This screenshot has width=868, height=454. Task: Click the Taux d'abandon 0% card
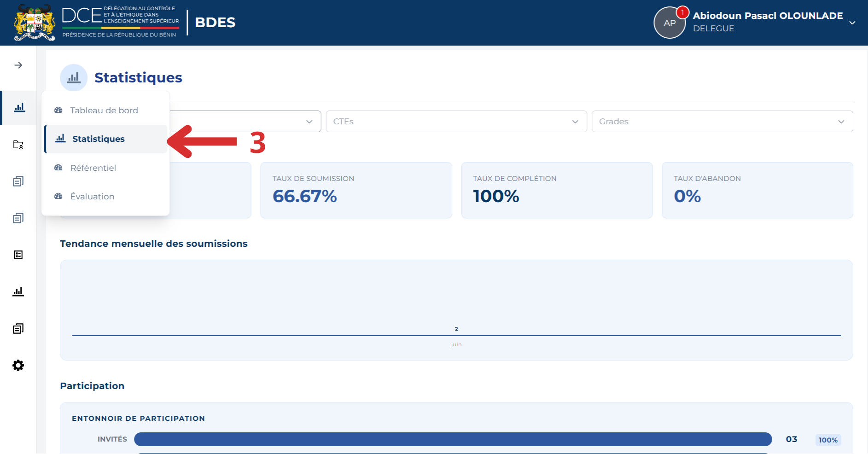(x=757, y=190)
